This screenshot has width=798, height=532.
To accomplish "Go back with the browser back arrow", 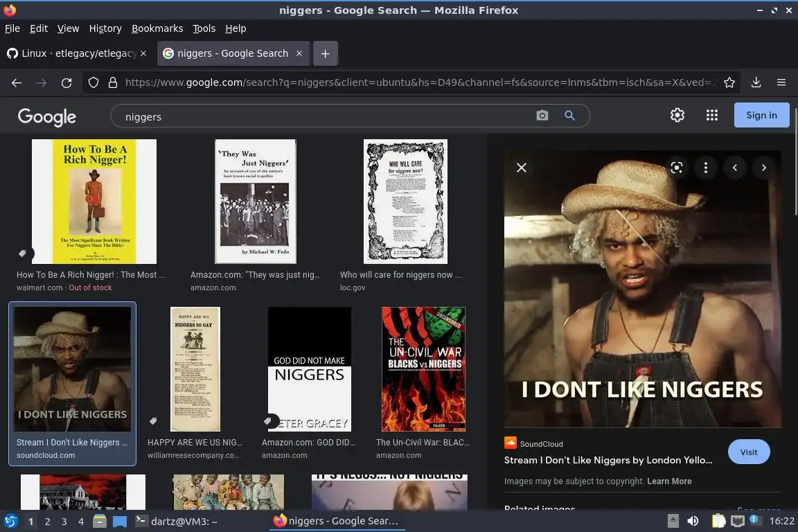I will tap(17, 82).
